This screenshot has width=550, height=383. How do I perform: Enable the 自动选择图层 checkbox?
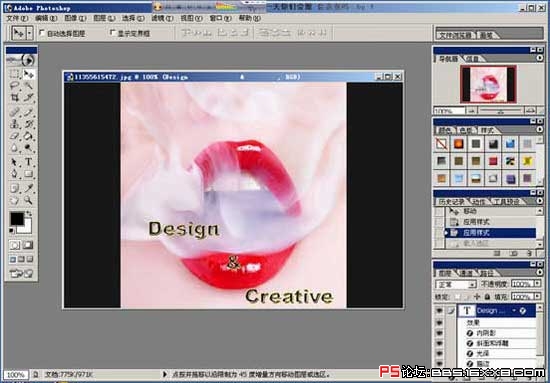(x=42, y=33)
